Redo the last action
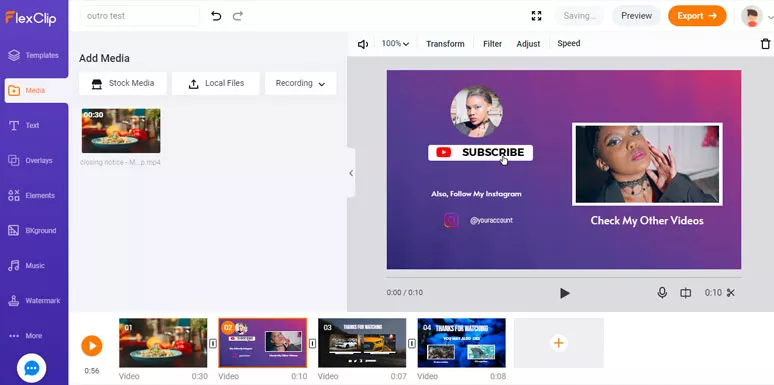 pyautogui.click(x=237, y=16)
